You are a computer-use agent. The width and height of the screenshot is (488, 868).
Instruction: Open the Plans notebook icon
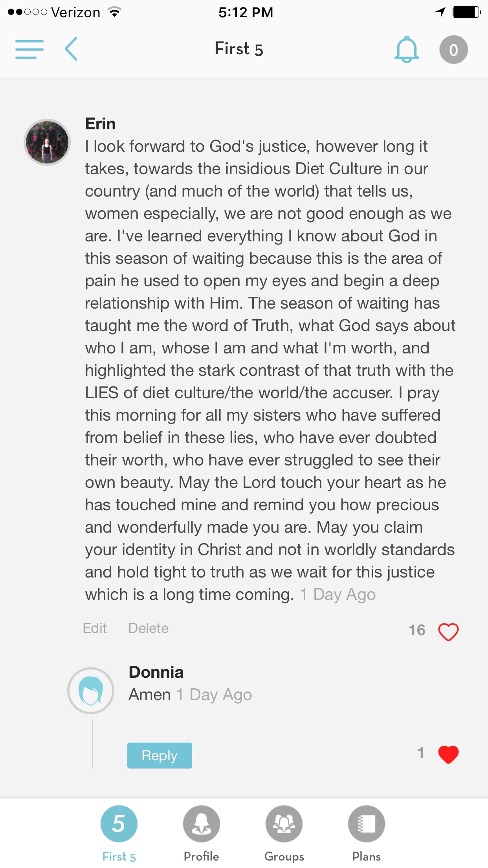pos(366,824)
